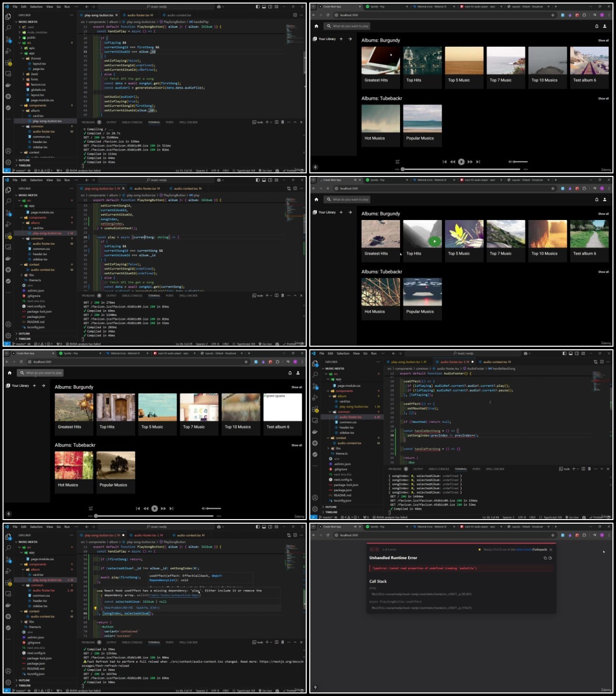The width and height of the screenshot is (616, 696).
Task: Bookmark page with star in laptop-cover browser
Action: tap(553, 15)
